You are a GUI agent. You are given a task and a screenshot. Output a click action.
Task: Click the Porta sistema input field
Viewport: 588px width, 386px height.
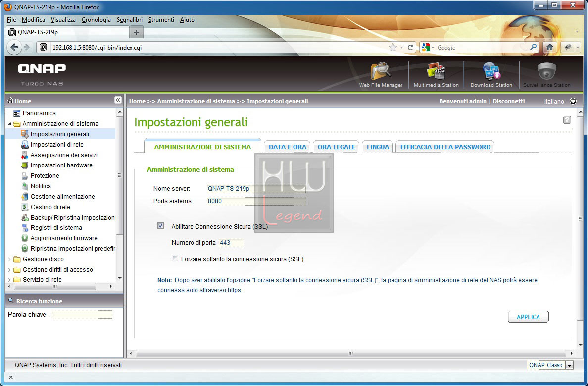256,201
